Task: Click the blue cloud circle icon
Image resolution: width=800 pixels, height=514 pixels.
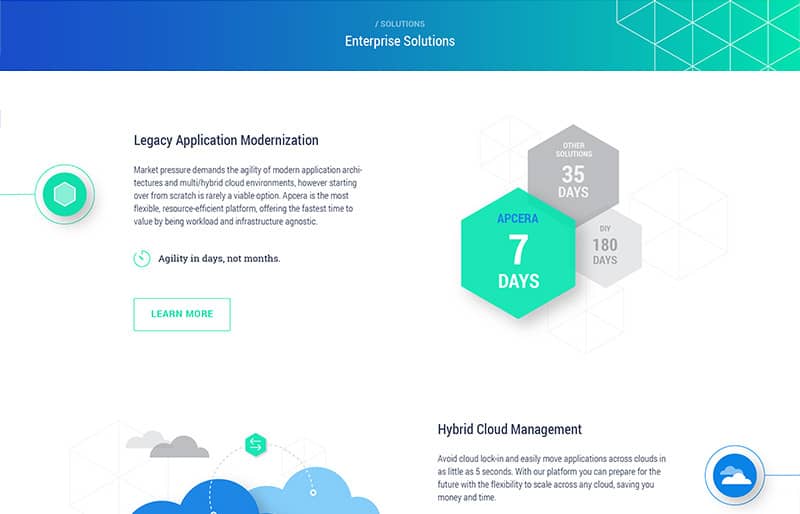Action: tap(735, 475)
